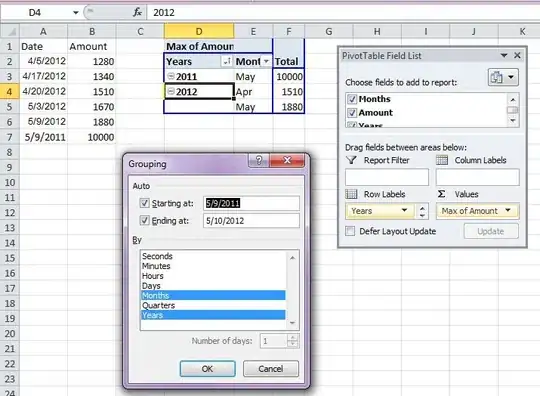Click the Ending at date field
This screenshot has width=540, height=396.
pyautogui.click(x=251, y=221)
